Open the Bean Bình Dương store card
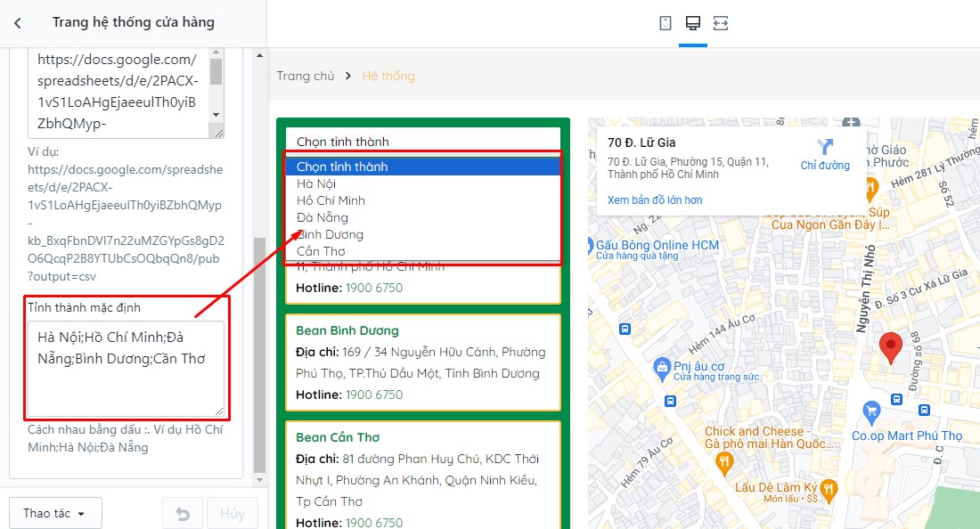 point(423,362)
